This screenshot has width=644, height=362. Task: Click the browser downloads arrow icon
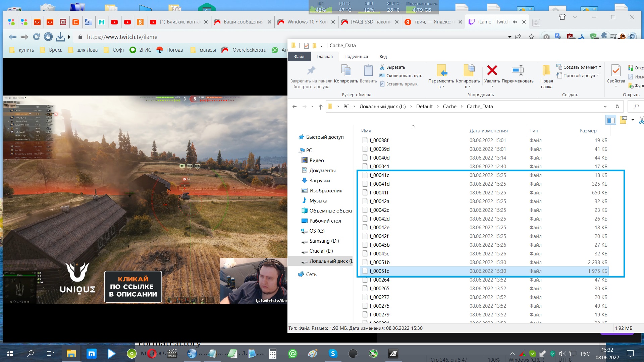pos(60,37)
